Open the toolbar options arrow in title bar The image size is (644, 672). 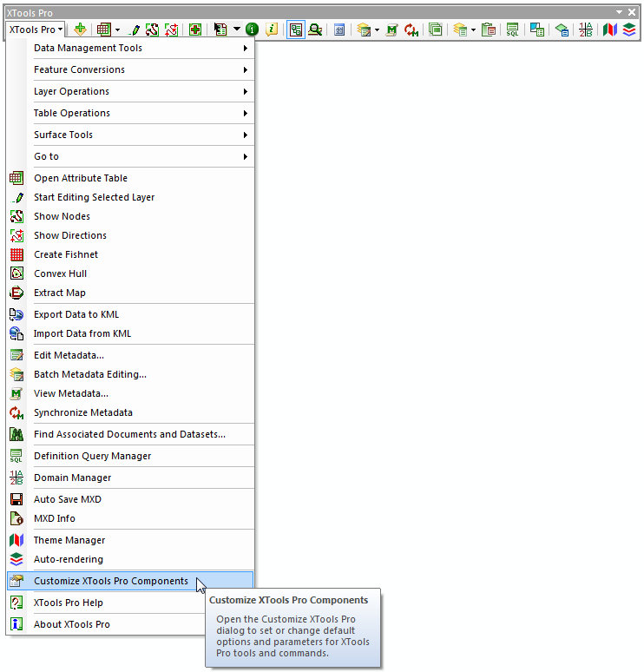(x=619, y=12)
